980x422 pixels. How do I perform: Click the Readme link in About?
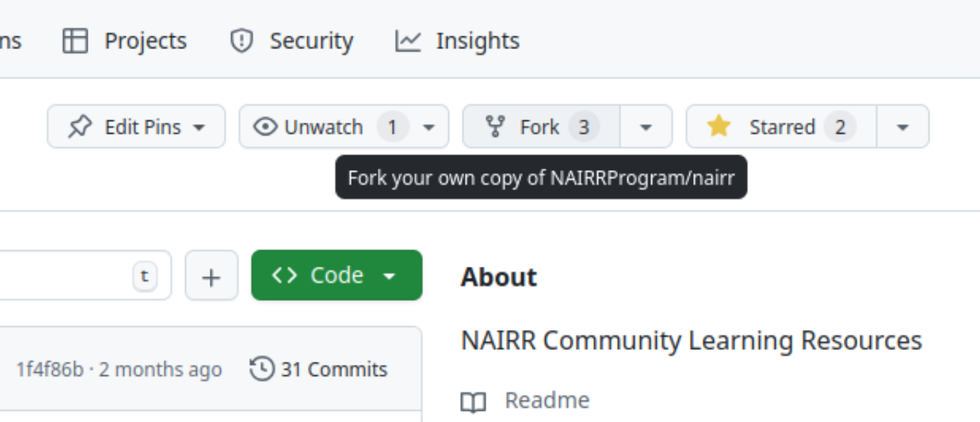pos(547,400)
